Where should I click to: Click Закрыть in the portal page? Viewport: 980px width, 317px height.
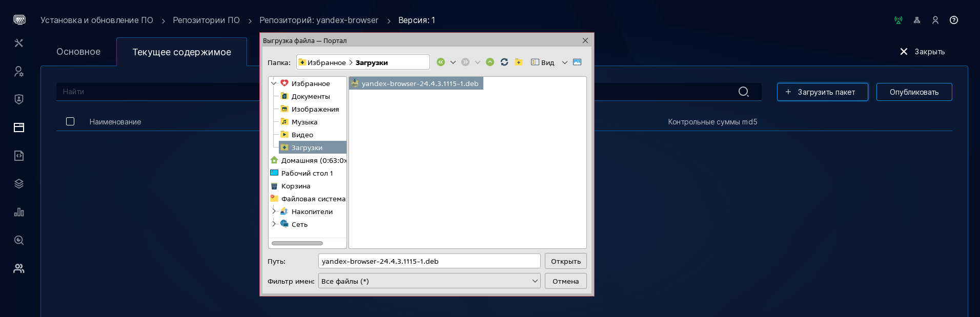click(922, 52)
